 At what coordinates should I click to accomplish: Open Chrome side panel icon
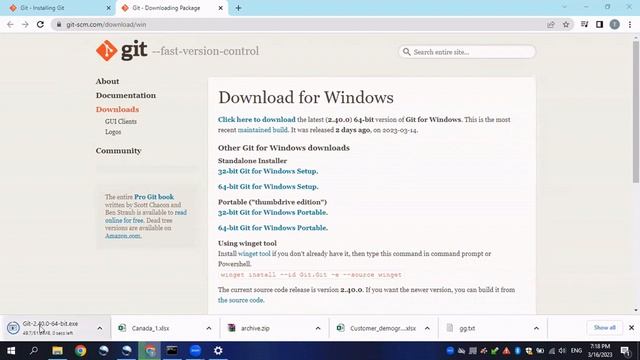click(x=599, y=24)
